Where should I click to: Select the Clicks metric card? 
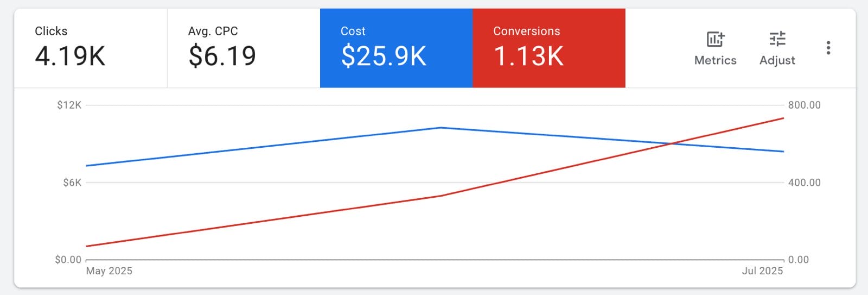[91, 48]
